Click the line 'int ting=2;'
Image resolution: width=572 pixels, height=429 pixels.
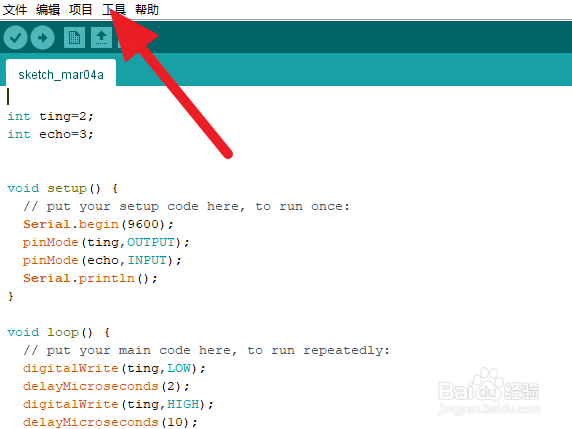pos(51,116)
